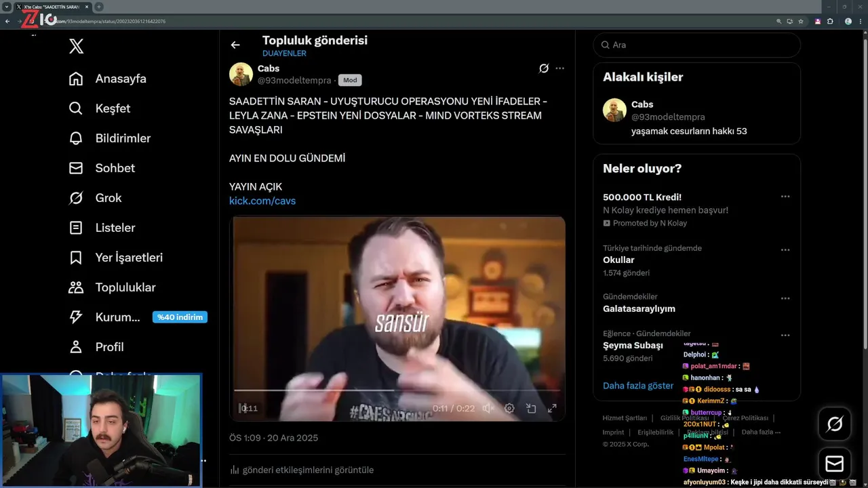Select the X'te Cabs browser tab

point(52,7)
